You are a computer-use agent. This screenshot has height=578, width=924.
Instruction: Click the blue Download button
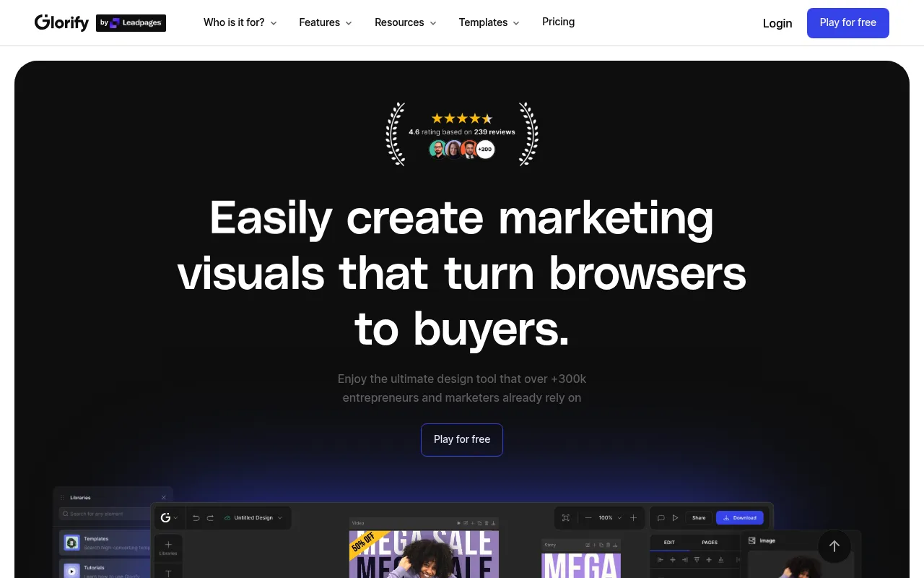coord(740,518)
